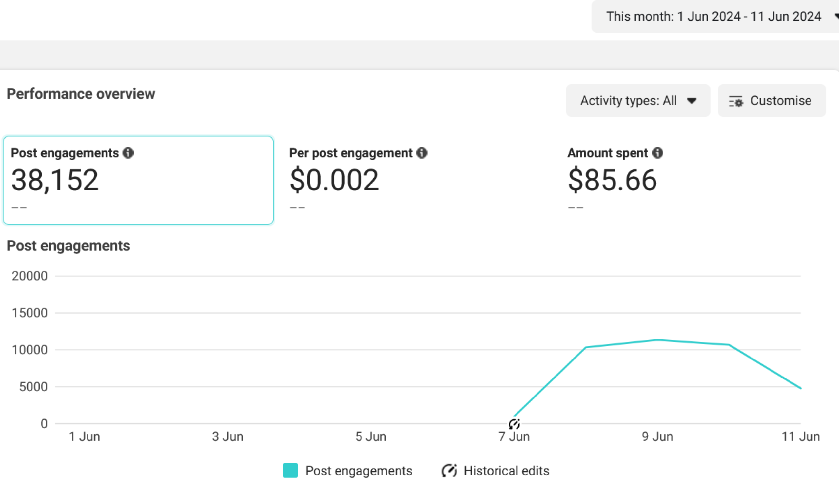Select the Per post engagement metric card

(x=416, y=180)
